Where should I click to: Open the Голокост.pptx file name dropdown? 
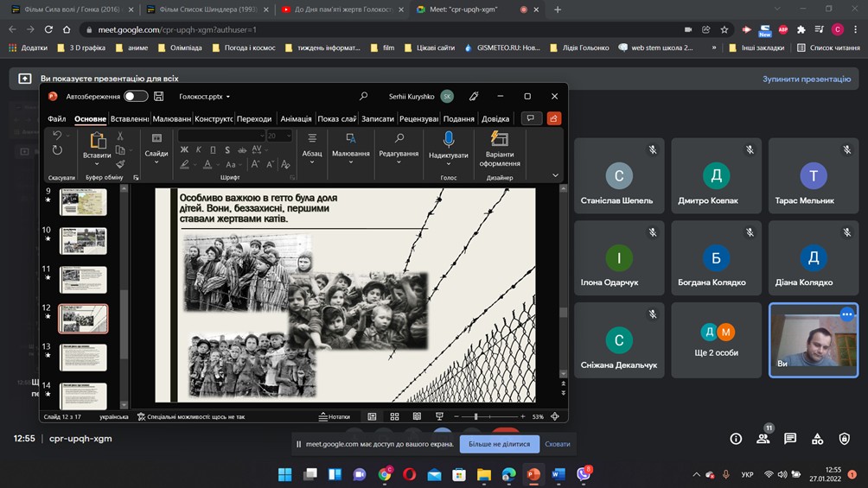pyautogui.click(x=204, y=96)
